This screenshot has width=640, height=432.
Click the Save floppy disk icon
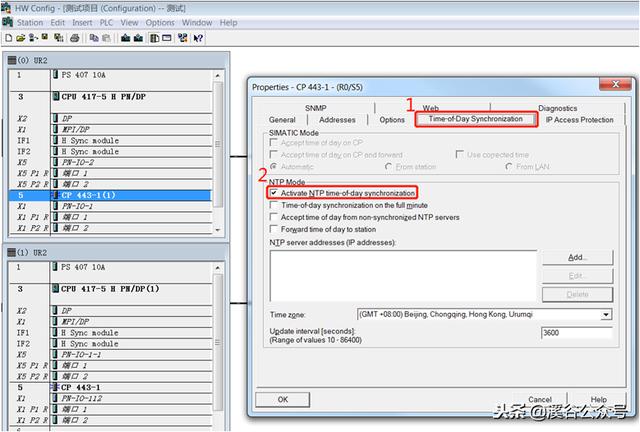(45, 37)
